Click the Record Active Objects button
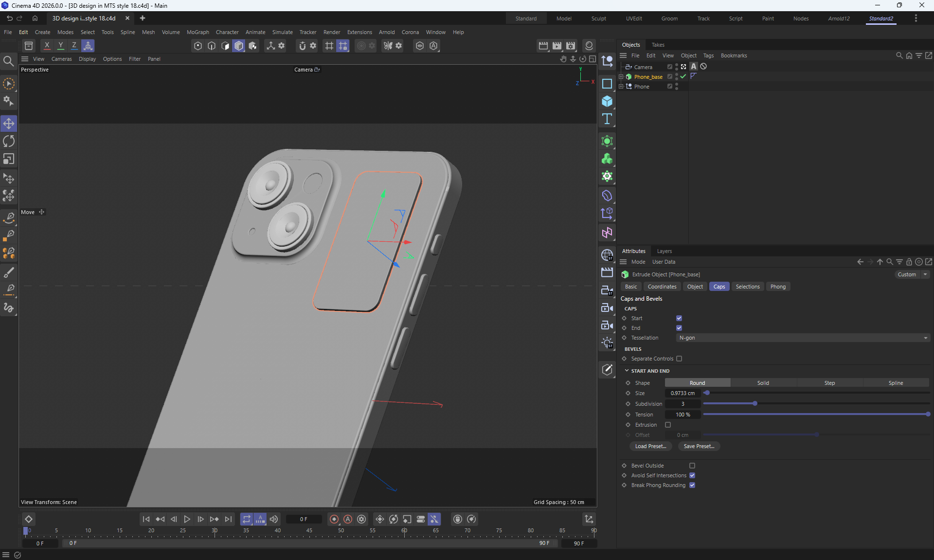The height and width of the screenshot is (560, 934). click(334, 519)
